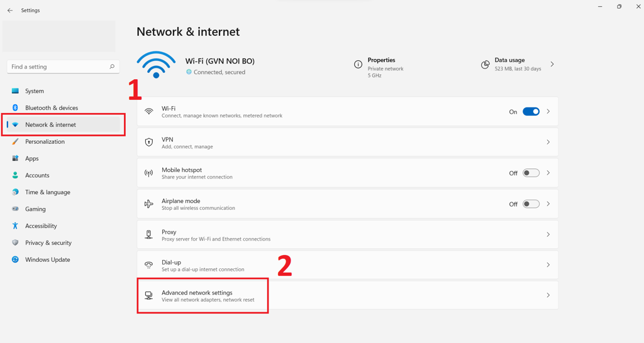Go to Accounts settings category
Viewport: 644px width, 343px height.
click(x=64, y=175)
